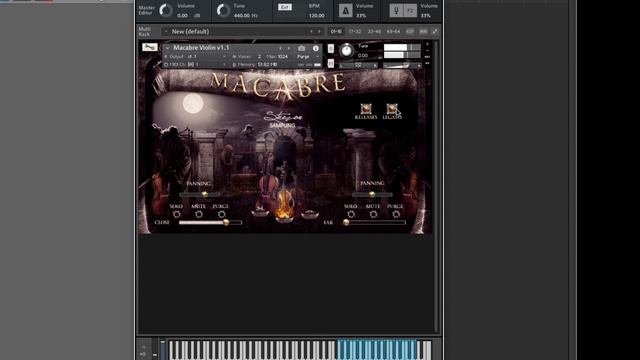
Task: Load next instrument arrow in header
Action: click(x=289, y=48)
